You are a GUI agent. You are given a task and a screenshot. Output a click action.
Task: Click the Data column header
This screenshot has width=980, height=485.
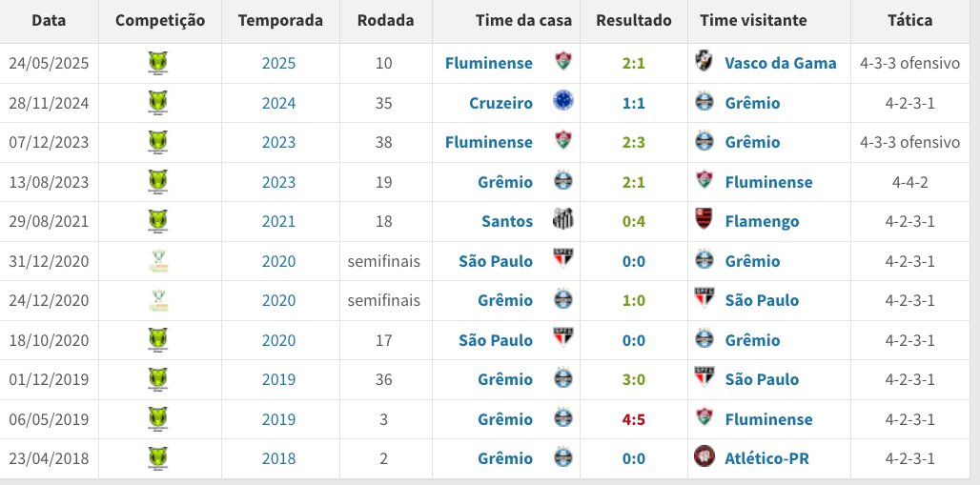(x=48, y=20)
